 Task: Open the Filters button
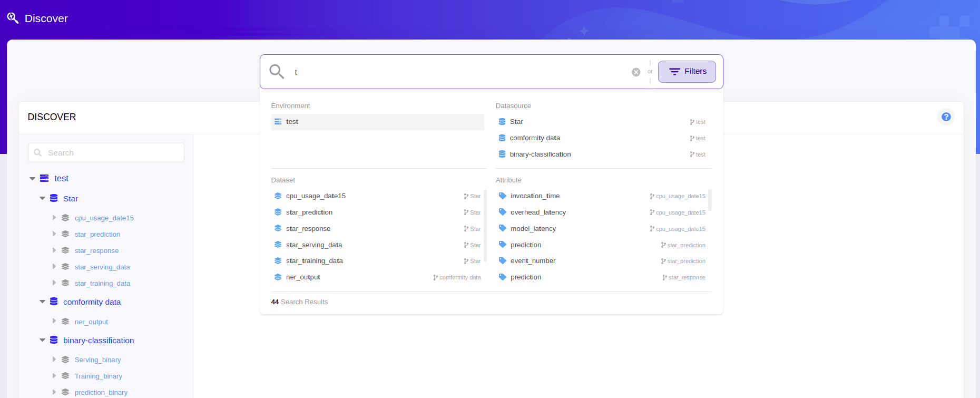coord(687,72)
